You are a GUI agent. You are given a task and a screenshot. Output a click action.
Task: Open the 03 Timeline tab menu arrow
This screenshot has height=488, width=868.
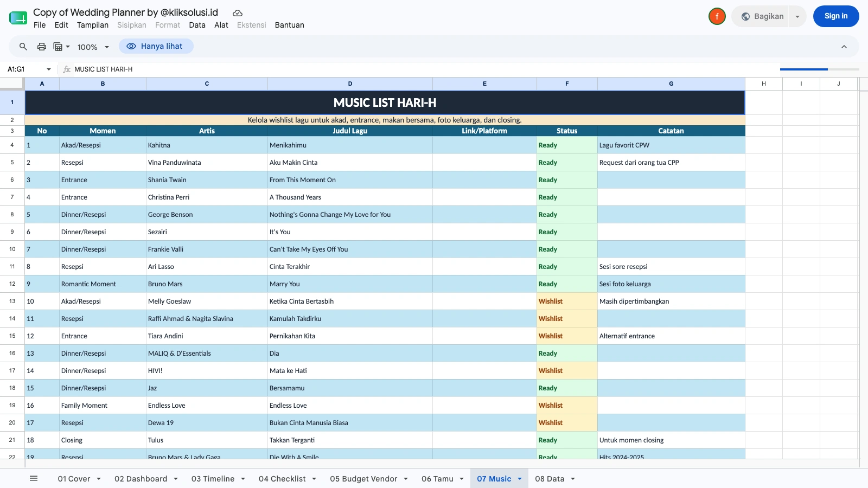pyautogui.click(x=243, y=479)
